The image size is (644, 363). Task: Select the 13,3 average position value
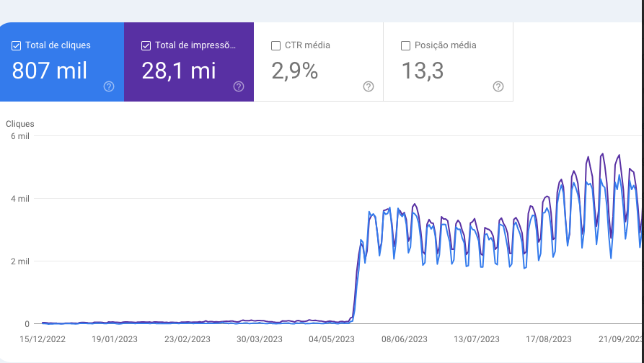422,71
